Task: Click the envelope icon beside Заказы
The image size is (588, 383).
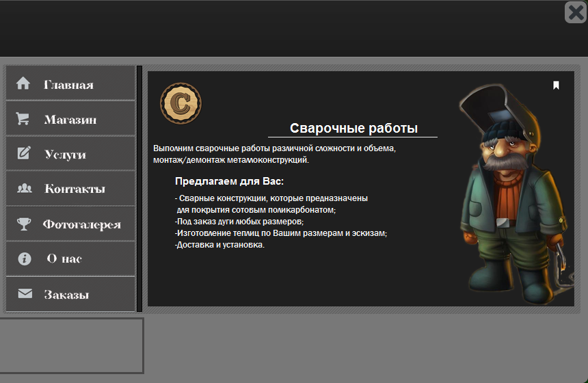Action: [x=25, y=294]
